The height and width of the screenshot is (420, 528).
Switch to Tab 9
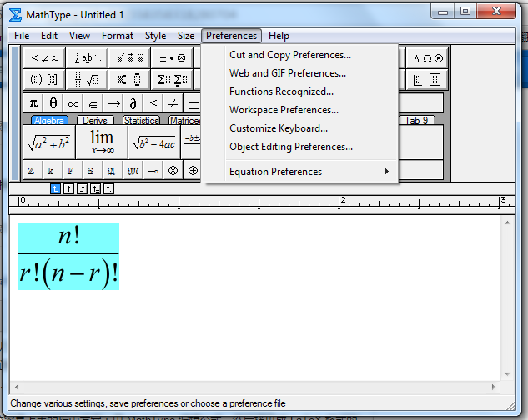[416, 120]
